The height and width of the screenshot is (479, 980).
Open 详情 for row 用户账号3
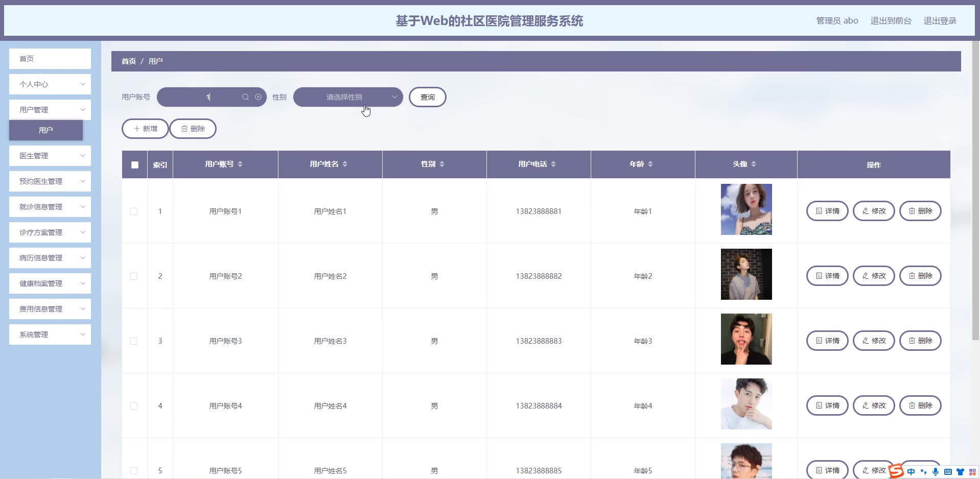pyautogui.click(x=827, y=341)
